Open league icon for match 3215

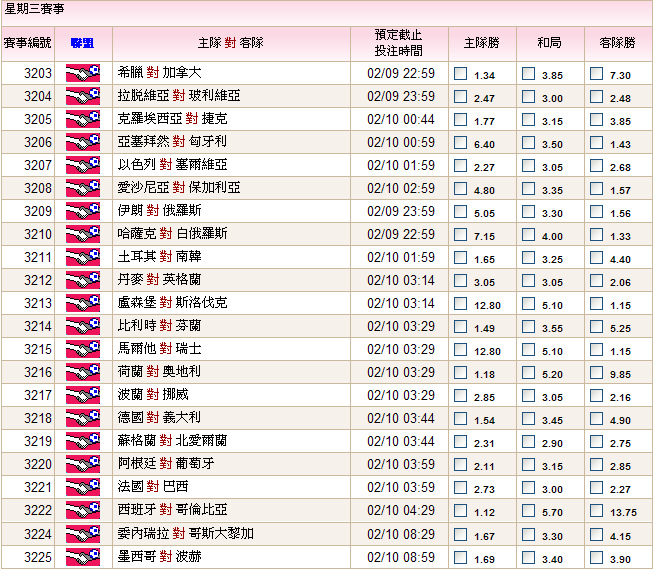pyautogui.click(x=83, y=349)
